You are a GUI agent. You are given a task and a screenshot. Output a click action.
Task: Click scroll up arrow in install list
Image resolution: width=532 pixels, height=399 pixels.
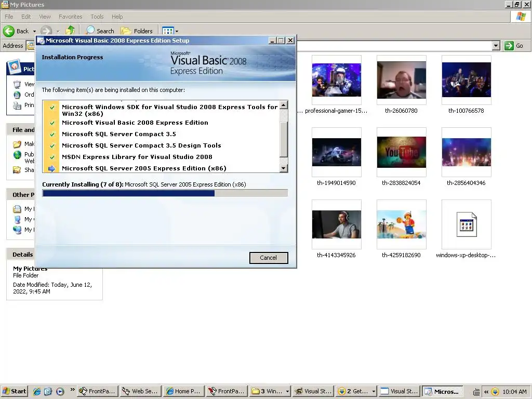coord(284,105)
